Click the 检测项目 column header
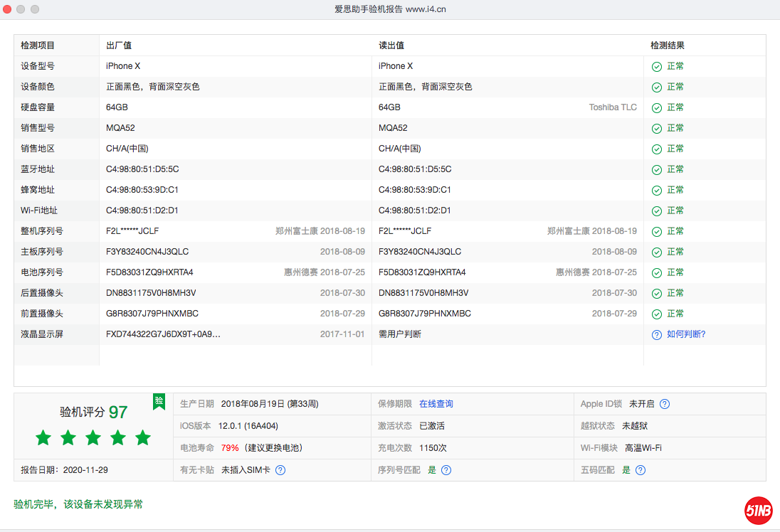 click(x=38, y=46)
